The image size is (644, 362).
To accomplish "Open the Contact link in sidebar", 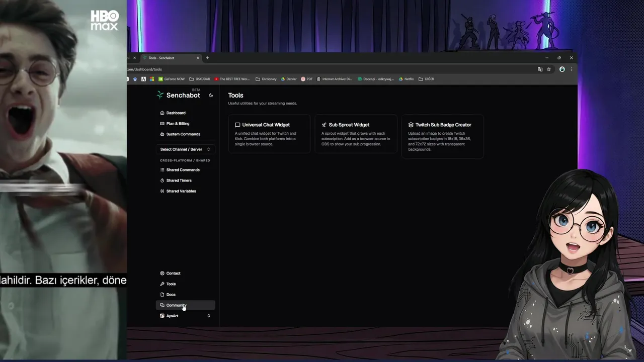I will point(185,273).
